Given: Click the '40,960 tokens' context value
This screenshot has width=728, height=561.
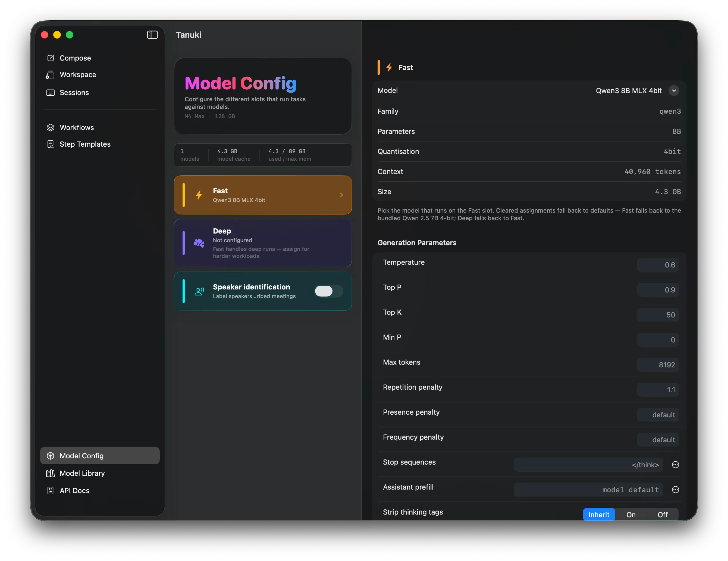Looking at the screenshot, I should 652,172.
